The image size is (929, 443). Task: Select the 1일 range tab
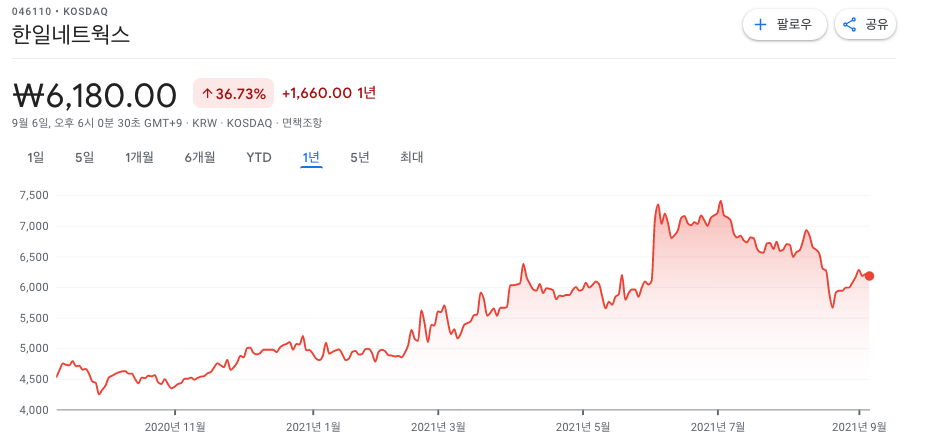tap(36, 158)
